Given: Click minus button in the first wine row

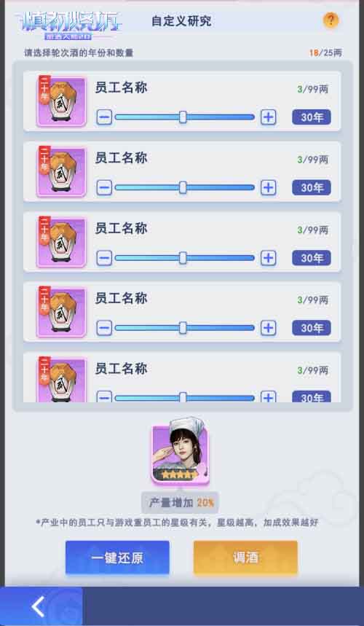Looking at the screenshot, I should coord(104,117).
